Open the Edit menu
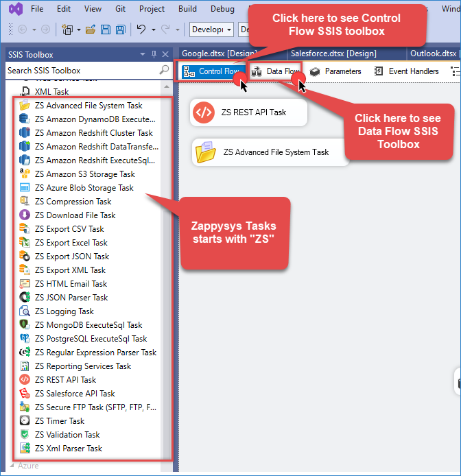The image size is (461, 476). 64,9
